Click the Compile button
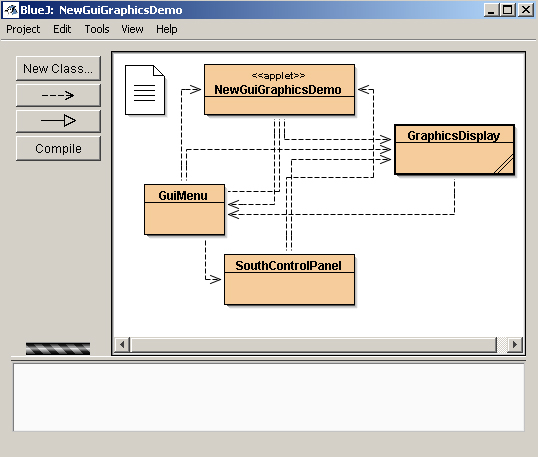This screenshot has height=457, width=538. point(58,148)
